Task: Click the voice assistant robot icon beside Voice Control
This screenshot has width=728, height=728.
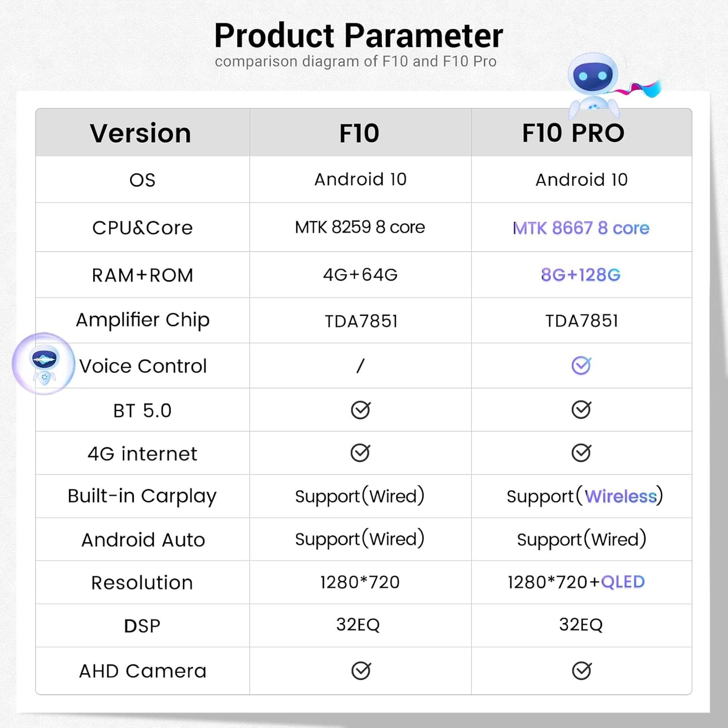Action: pos(44,363)
